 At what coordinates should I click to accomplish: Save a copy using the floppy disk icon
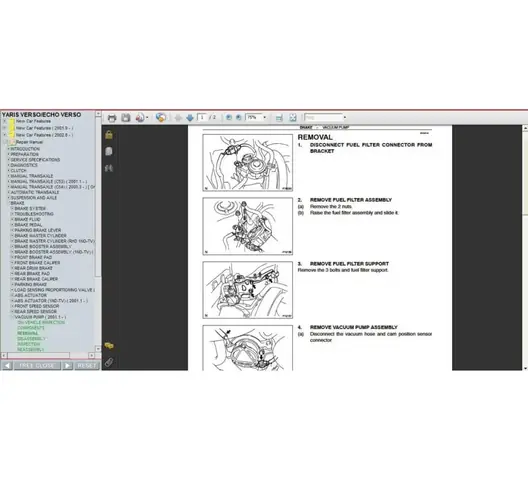point(126,118)
